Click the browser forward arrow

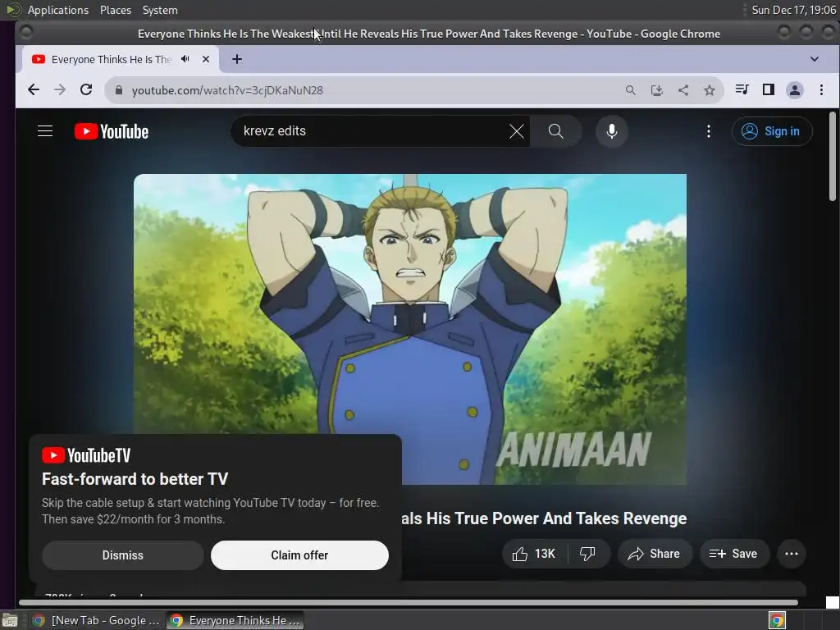59,90
